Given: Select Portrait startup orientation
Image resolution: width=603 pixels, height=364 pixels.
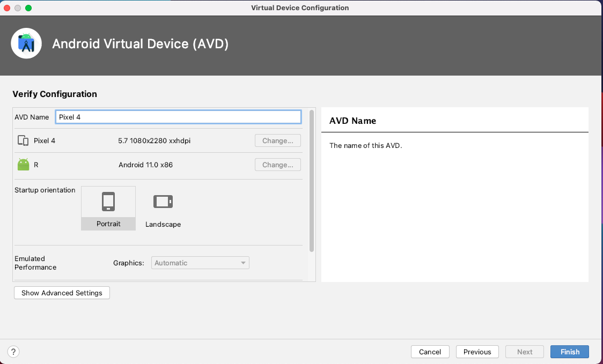Looking at the screenshot, I should [108, 209].
